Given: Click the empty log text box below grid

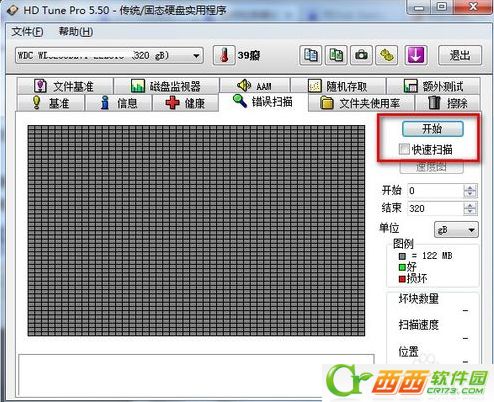Looking at the screenshot, I should tap(196, 375).
